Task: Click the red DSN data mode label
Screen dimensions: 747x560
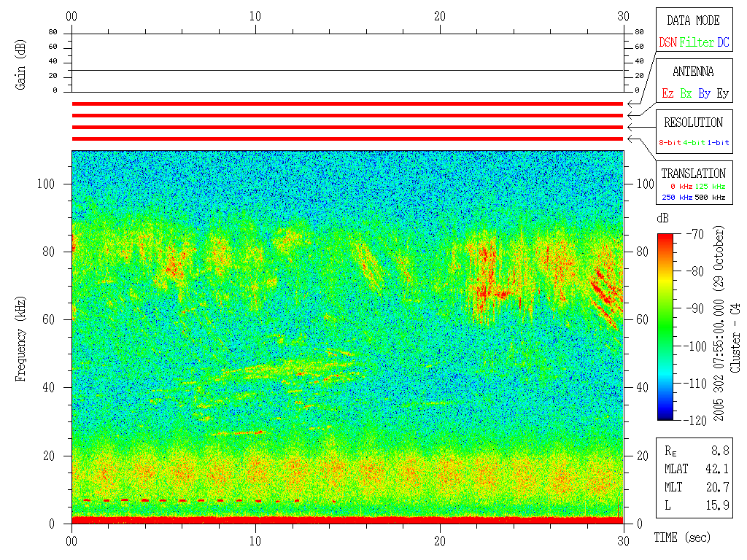Action: 667,42
